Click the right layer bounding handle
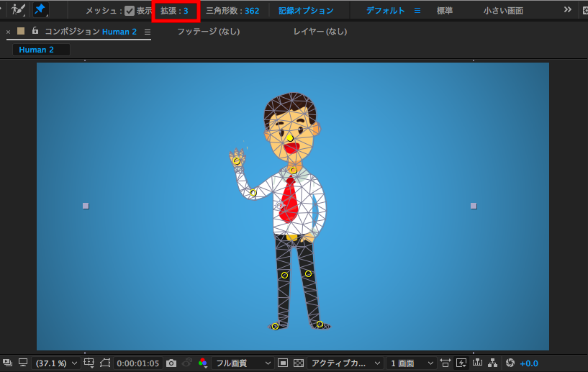The height and width of the screenshot is (372, 588). point(474,206)
